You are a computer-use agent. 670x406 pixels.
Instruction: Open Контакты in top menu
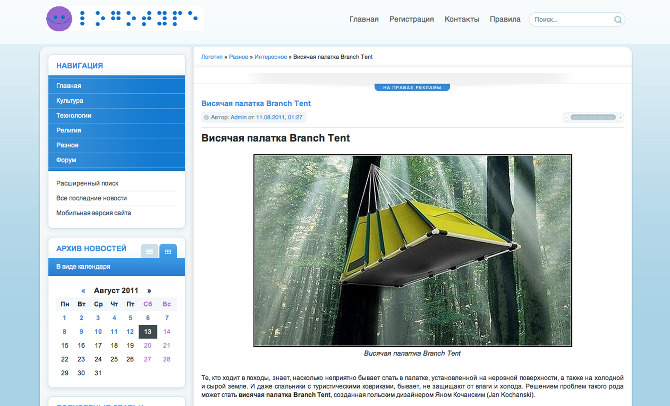point(461,19)
